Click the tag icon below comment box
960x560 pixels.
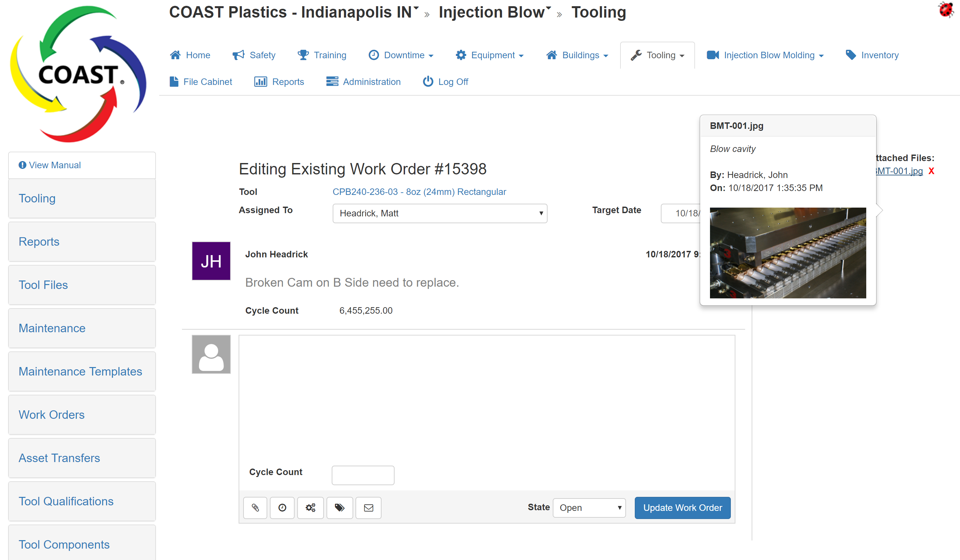pyautogui.click(x=339, y=508)
